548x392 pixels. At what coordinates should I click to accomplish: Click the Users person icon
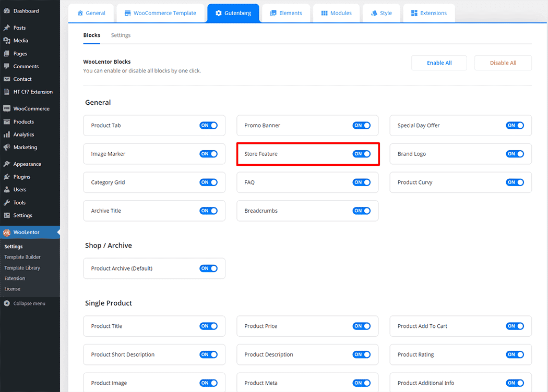tap(7, 190)
